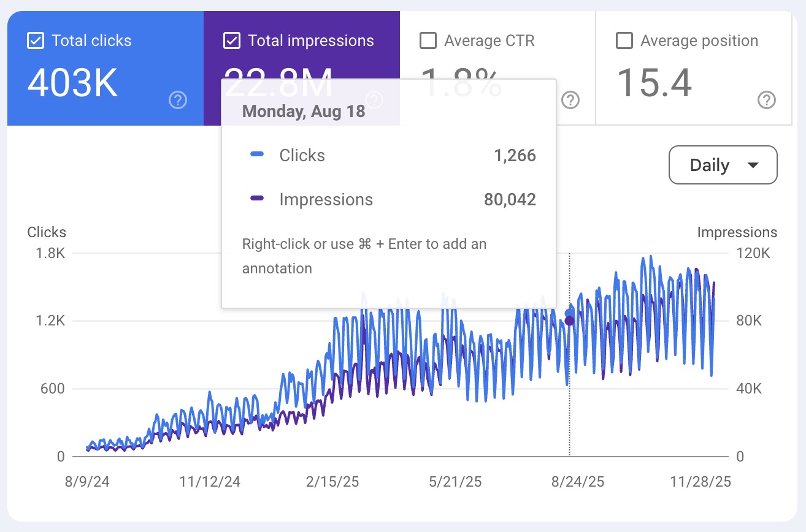Click the 403K total clicks value
806x532 pixels.
point(72,83)
